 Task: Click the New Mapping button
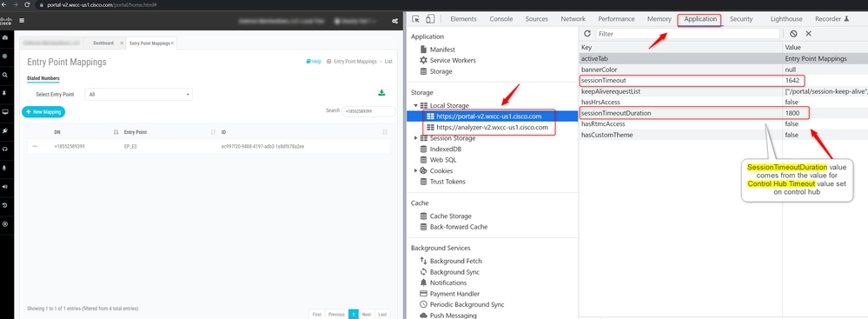43,112
